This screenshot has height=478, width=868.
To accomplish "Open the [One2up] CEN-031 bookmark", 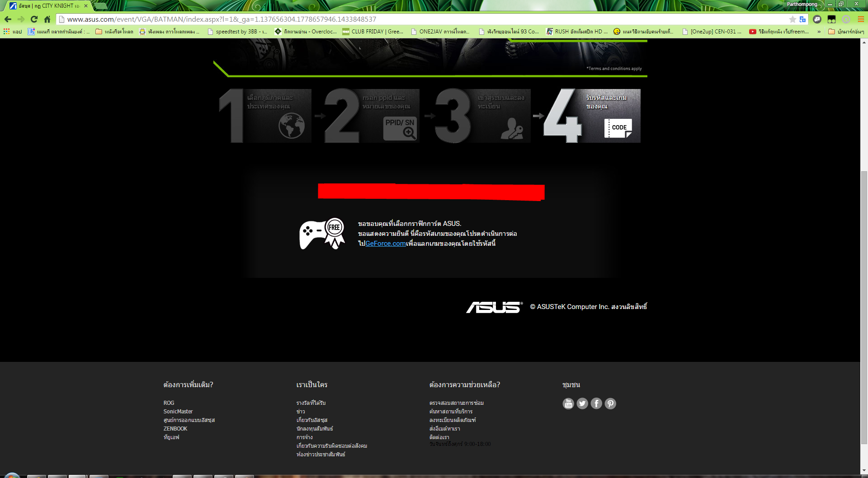I will click(712, 32).
